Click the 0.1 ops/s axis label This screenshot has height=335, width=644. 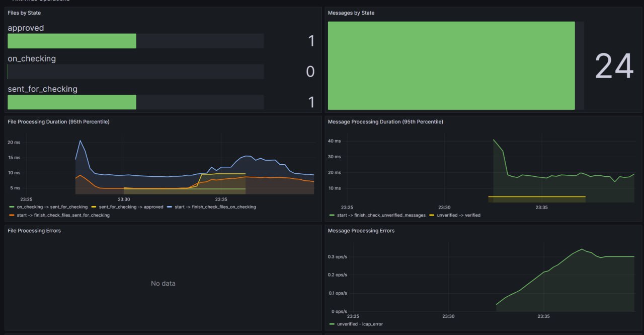tap(338, 293)
